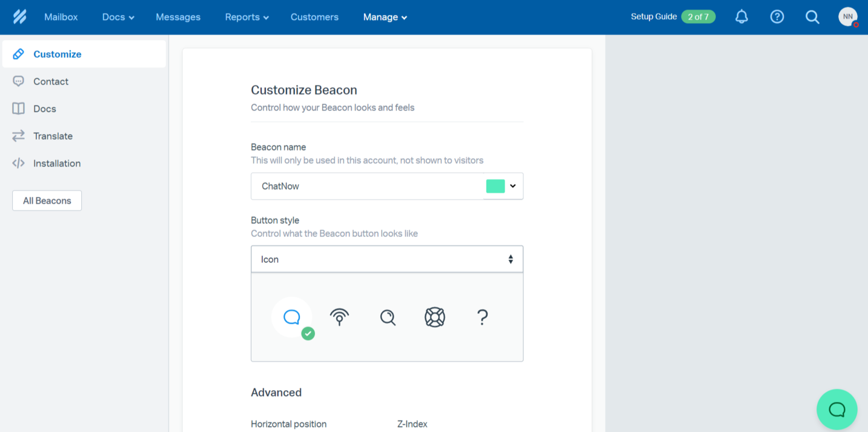Go to Messages
The width and height of the screenshot is (868, 432).
pos(178,17)
